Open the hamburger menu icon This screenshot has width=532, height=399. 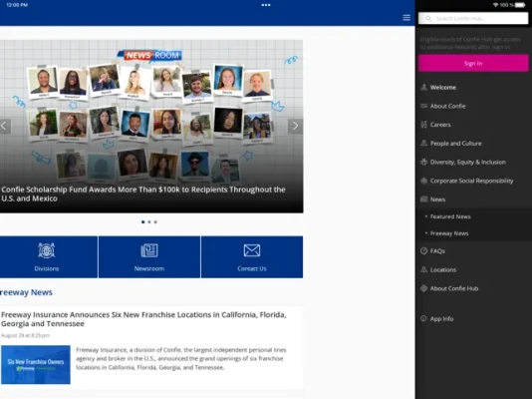406,18
